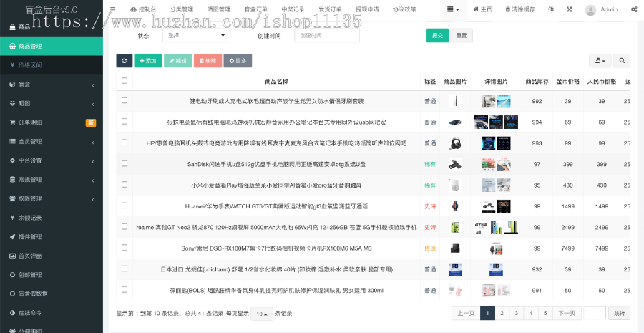Click the hamburger menu toggle icon
644x333 pixels.
pos(113,9)
